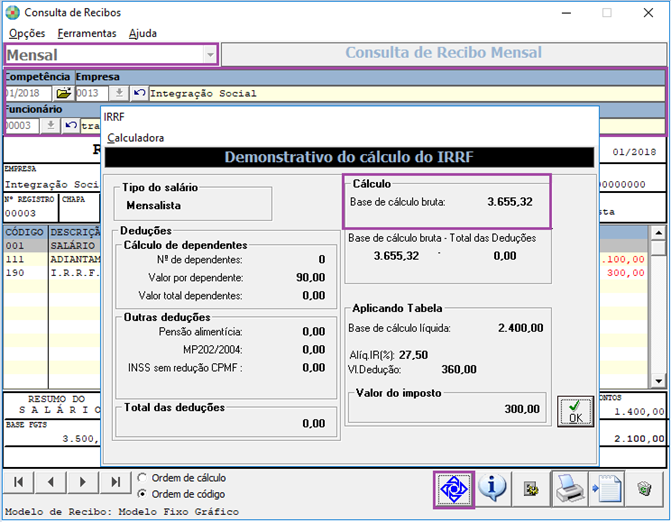
Task: Click the download arrow beside Empresa code
Action: pyautogui.click(x=119, y=93)
